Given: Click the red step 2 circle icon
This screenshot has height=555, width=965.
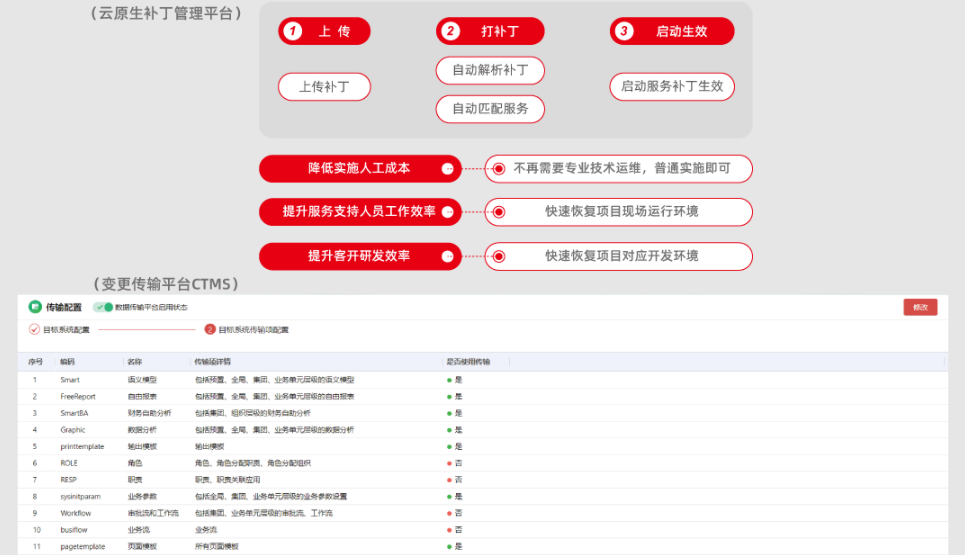Looking at the screenshot, I should pos(210,329).
